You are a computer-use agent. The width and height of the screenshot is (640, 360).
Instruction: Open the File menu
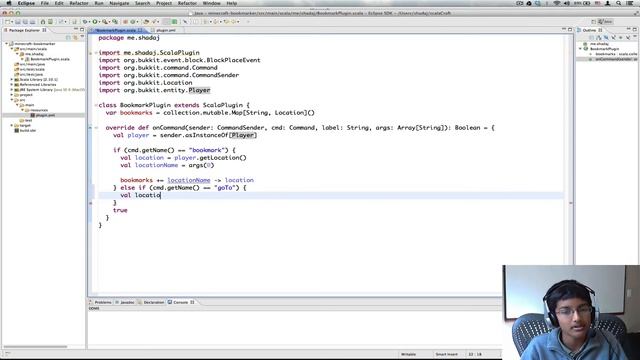(x=44, y=3)
